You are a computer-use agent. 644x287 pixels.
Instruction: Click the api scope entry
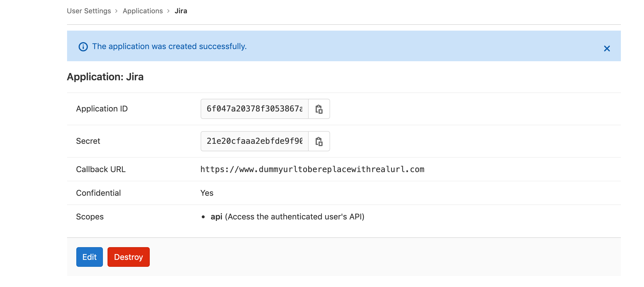click(x=216, y=217)
